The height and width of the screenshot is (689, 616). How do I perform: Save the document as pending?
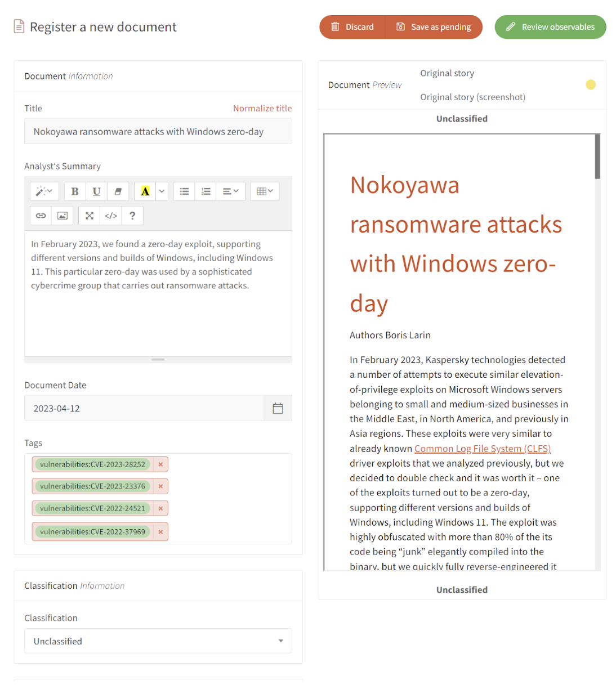click(x=434, y=26)
